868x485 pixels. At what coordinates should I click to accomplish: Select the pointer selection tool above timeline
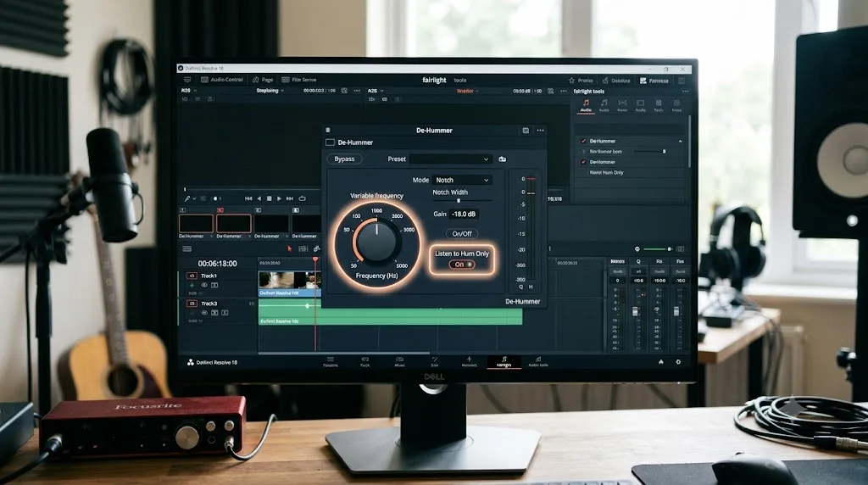click(x=290, y=249)
